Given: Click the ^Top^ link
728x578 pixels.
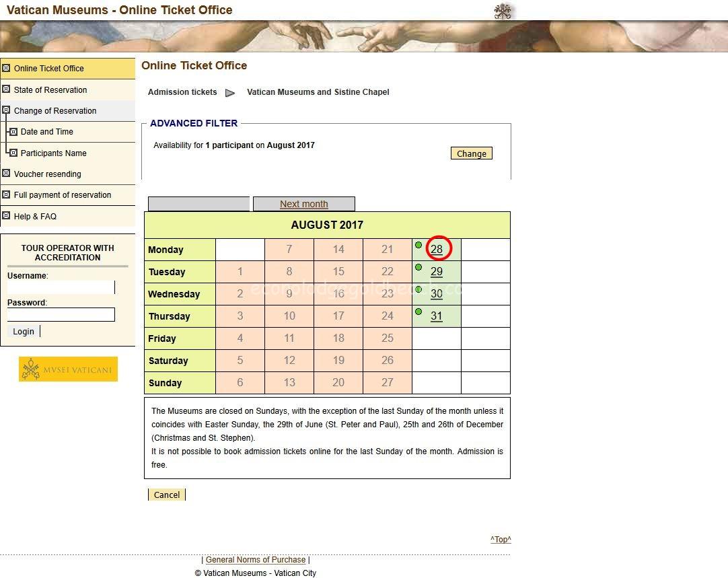Looking at the screenshot, I should click(501, 539).
